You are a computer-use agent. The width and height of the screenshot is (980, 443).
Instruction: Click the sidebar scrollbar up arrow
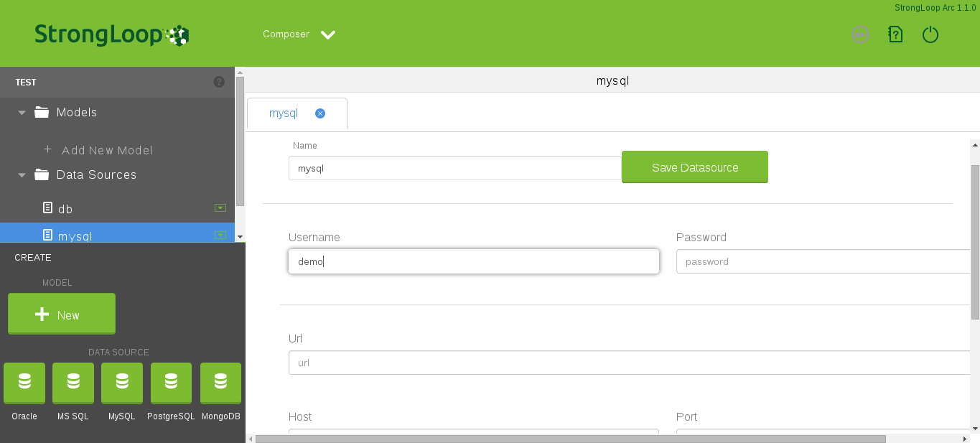coord(240,72)
